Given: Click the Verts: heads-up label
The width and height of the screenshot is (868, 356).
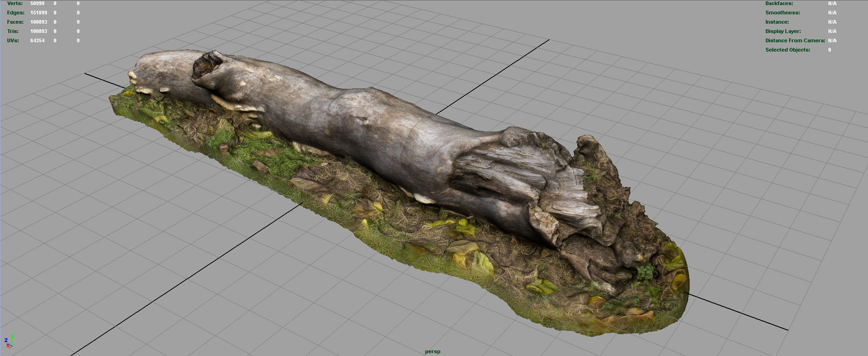Looking at the screenshot, I should pos(15,3).
